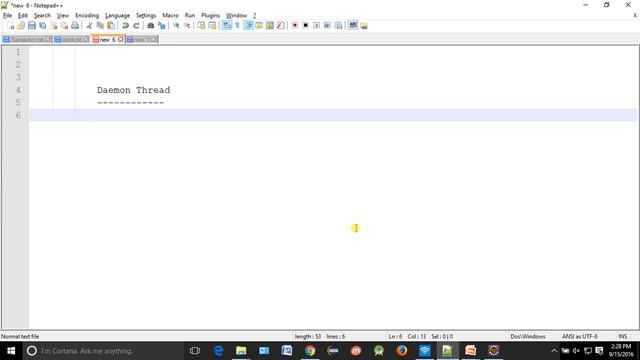Switch to the rightmost 'new 7' tab
Screen dimensions: 640x360
(x=141, y=40)
